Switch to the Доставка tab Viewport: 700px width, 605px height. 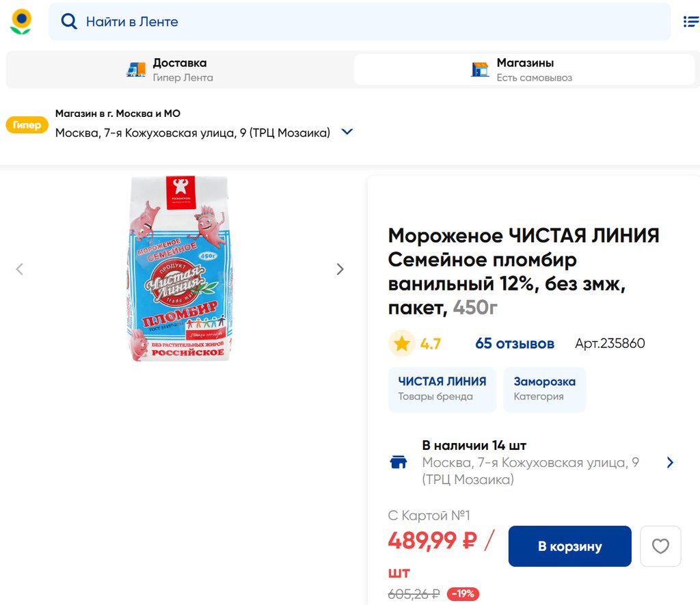click(x=179, y=69)
